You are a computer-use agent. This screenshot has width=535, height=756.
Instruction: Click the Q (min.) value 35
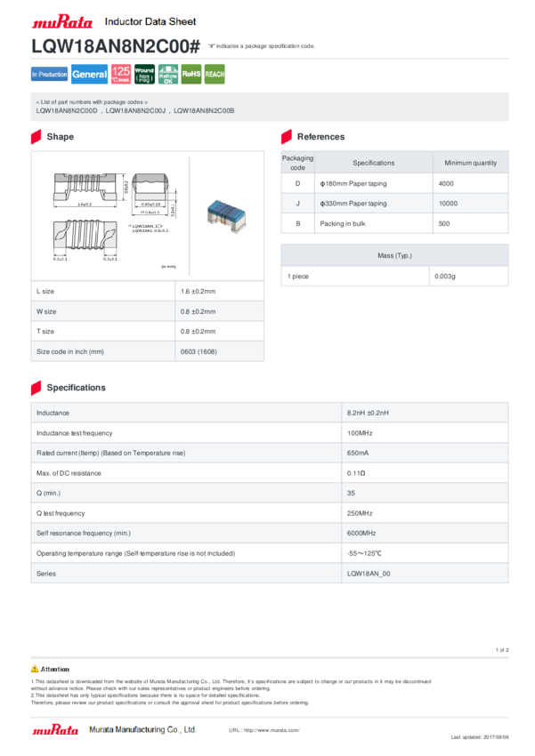tap(351, 494)
